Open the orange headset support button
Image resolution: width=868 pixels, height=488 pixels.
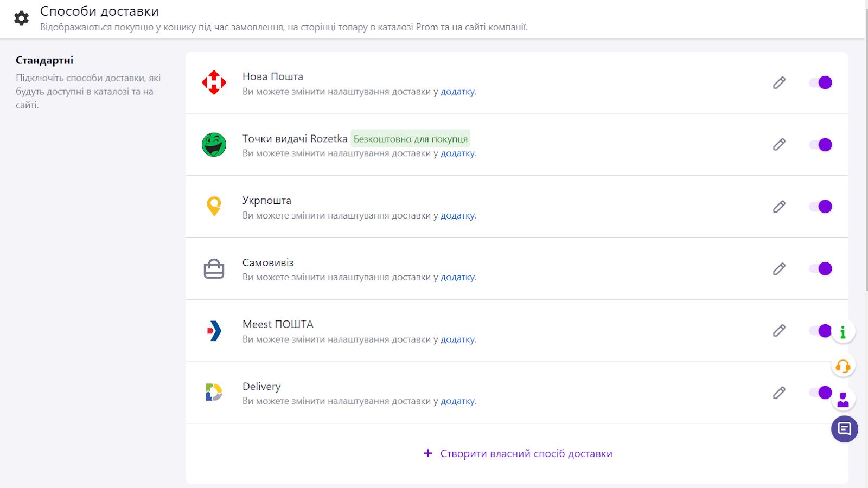pyautogui.click(x=843, y=366)
